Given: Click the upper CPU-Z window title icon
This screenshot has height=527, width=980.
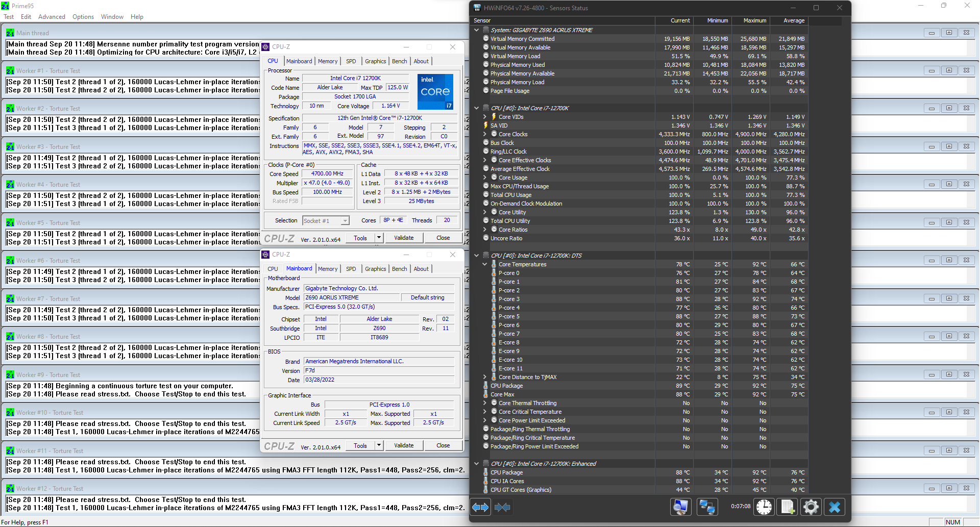Looking at the screenshot, I should (265, 47).
